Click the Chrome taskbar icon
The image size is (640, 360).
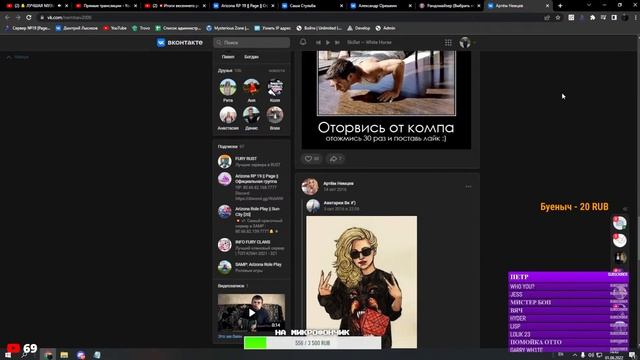pyautogui.click(x=48, y=355)
